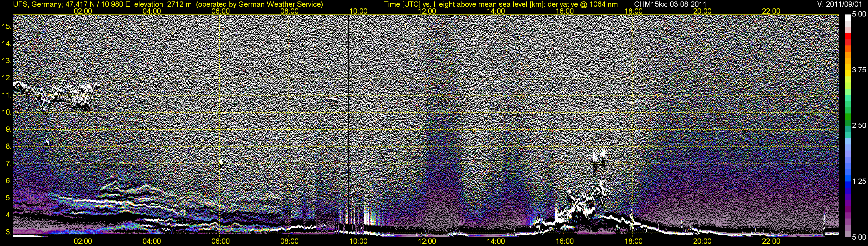
Task: Click height label '5.' on the y-axis
Action: pos(8,198)
